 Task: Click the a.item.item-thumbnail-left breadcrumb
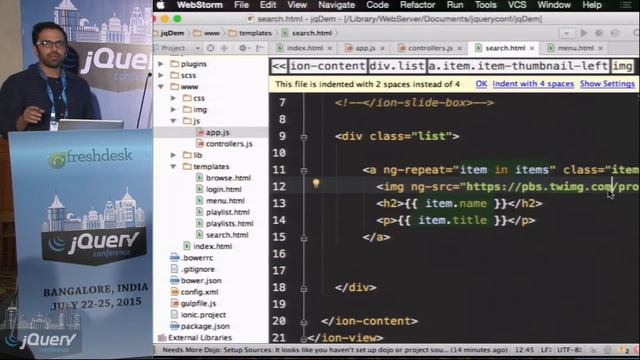518,67
